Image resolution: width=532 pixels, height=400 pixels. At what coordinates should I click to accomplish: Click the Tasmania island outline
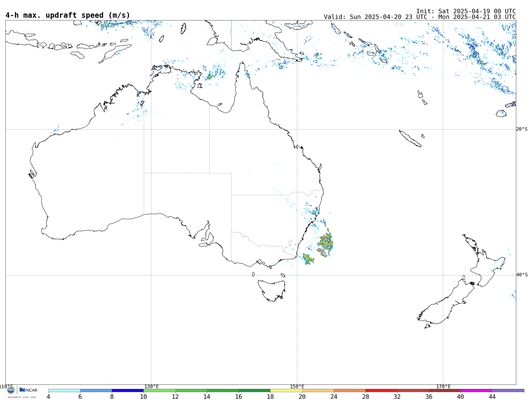pos(271,291)
